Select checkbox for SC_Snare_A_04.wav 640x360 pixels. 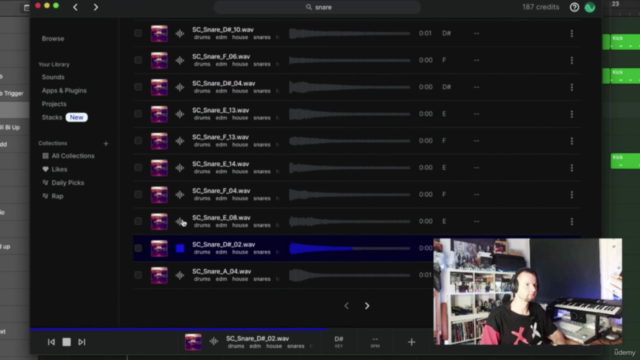[138, 275]
